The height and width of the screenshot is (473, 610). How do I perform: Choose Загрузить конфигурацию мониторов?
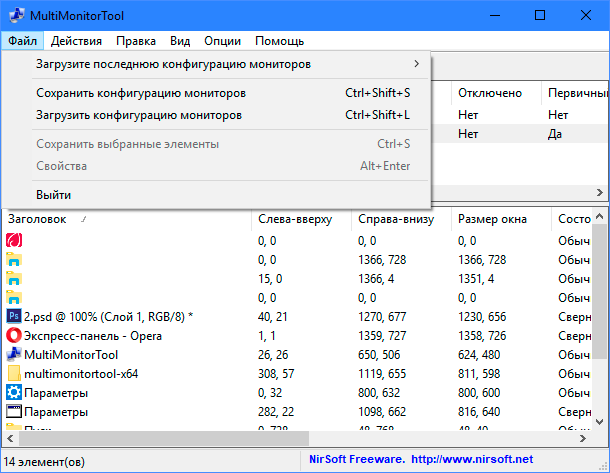(x=216, y=115)
